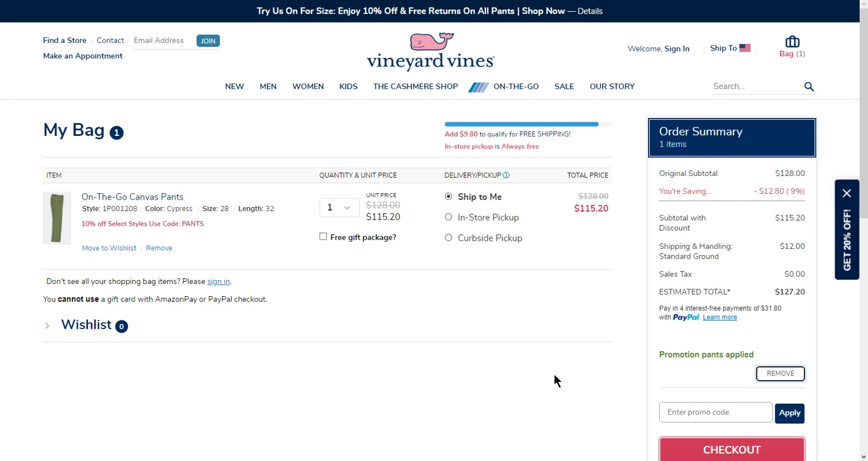The width and height of the screenshot is (868, 461).
Task: Click the search magnifier icon
Action: pos(809,87)
